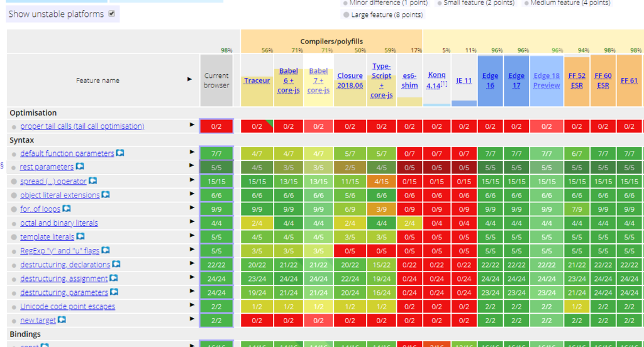Open template literals link
Screen dimensions: 644x347
[47, 237]
